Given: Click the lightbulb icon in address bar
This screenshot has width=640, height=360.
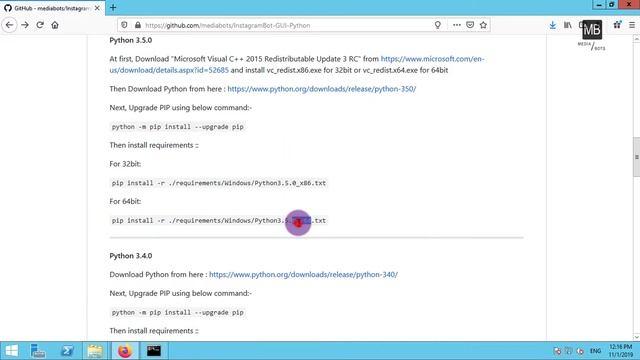Looking at the screenshot, I should [438, 25].
